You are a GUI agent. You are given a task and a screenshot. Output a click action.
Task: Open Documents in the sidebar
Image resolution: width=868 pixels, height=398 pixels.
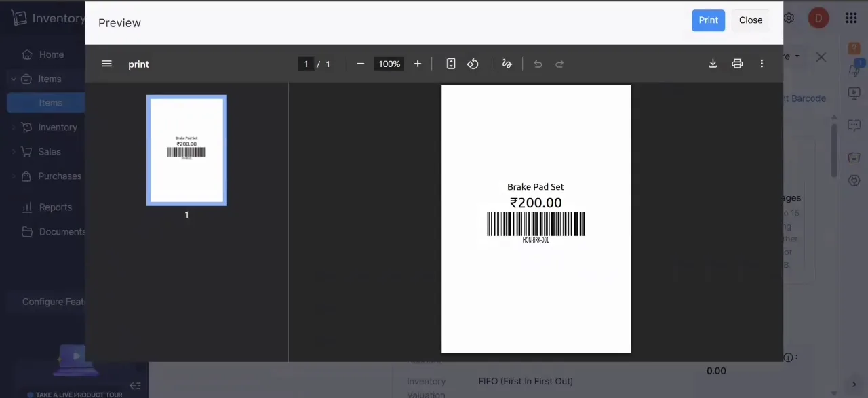[62, 232]
